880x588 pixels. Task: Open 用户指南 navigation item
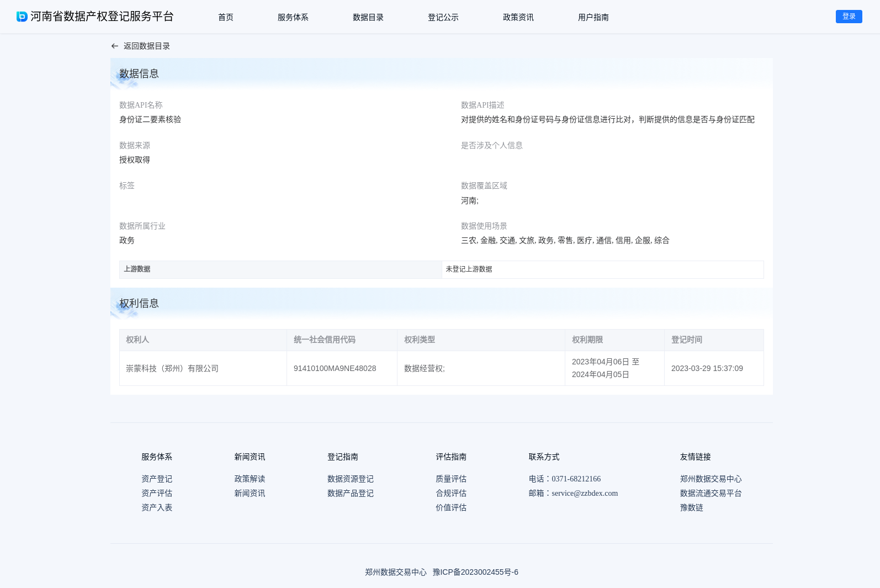[593, 17]
